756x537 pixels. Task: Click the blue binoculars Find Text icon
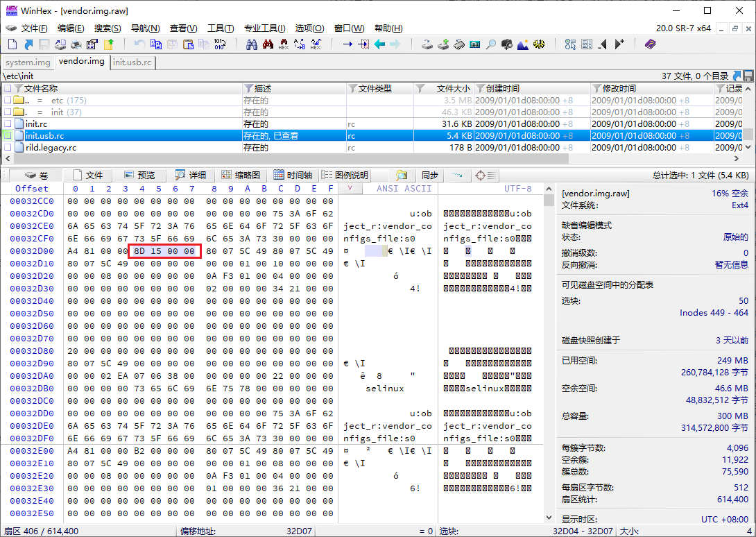(252, 44)
